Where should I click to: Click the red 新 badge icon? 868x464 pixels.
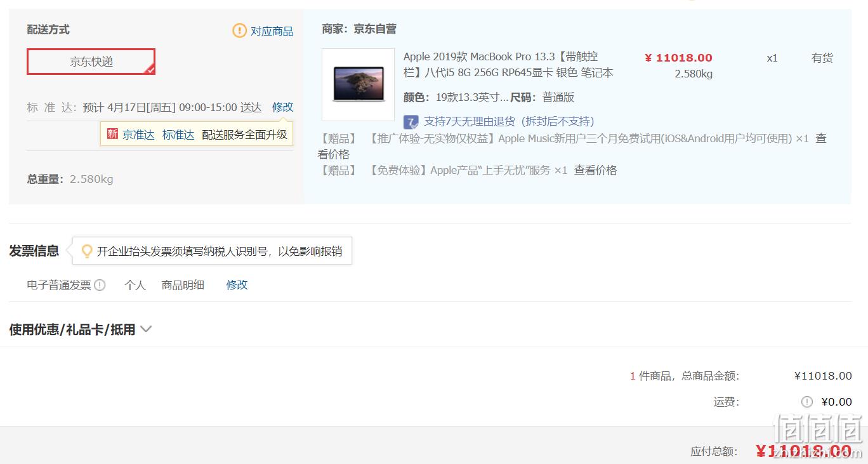point(112,134)
